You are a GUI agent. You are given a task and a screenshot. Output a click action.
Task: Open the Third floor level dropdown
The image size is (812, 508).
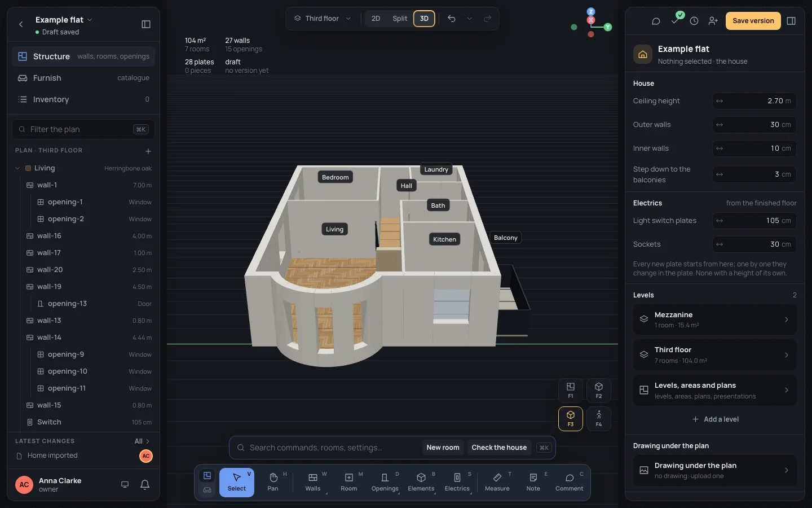pyautogui.click(x=323, y=19)
